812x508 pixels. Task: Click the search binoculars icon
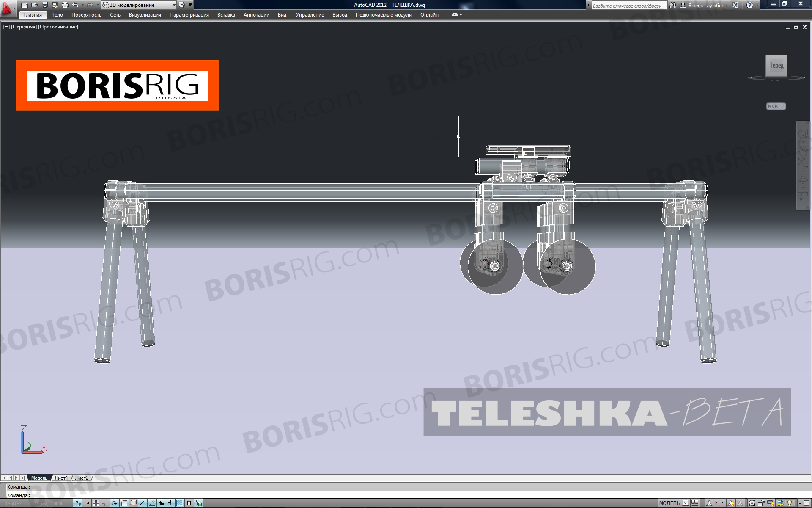tap(672, 5)
